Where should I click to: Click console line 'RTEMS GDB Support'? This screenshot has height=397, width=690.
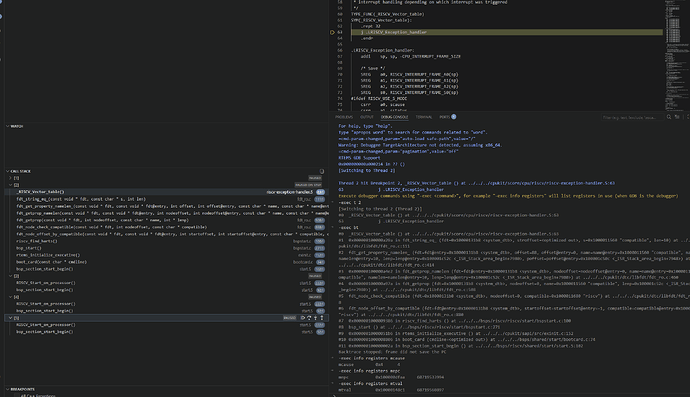pos(360,158)
